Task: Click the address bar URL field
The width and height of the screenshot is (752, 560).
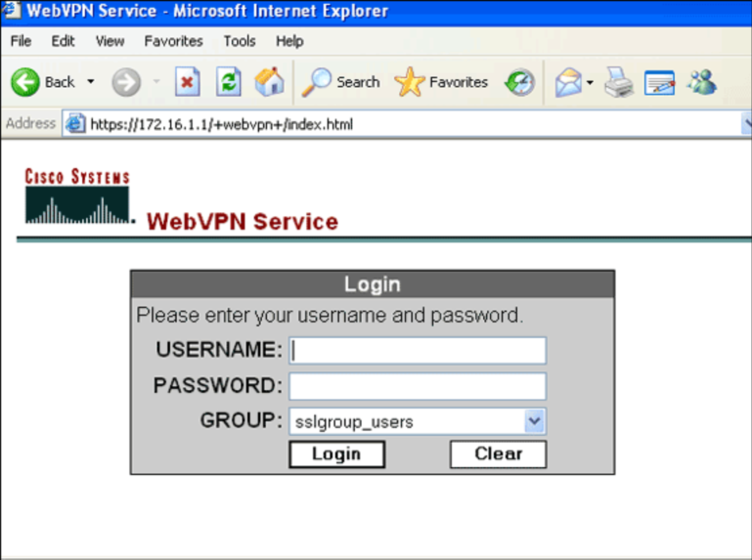Action: (403, 124)
